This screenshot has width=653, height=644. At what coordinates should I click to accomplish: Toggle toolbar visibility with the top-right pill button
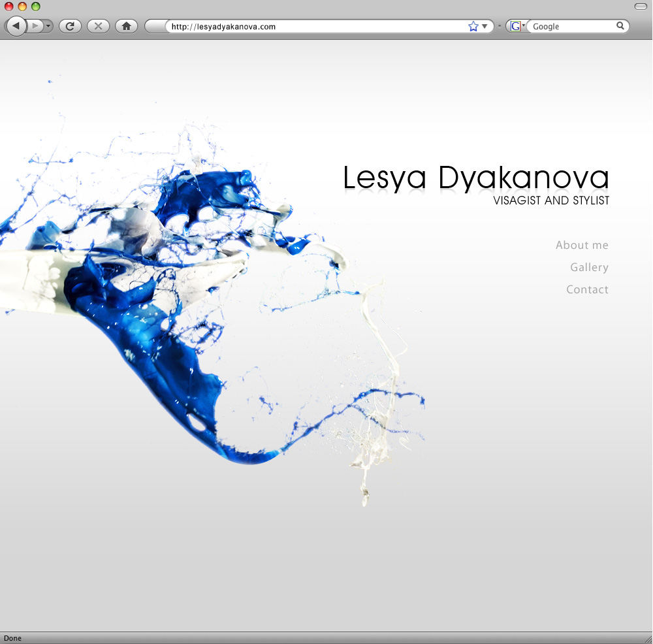tap(641, 7)
